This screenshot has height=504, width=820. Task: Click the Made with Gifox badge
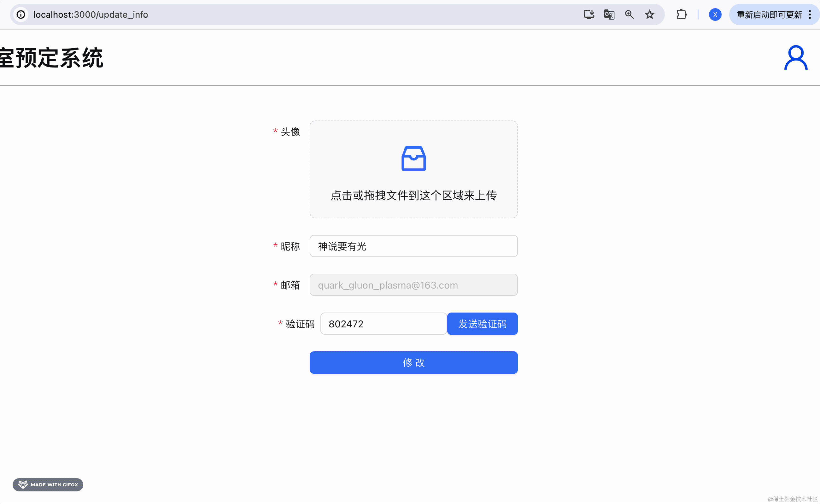click(x=48, y=484)
